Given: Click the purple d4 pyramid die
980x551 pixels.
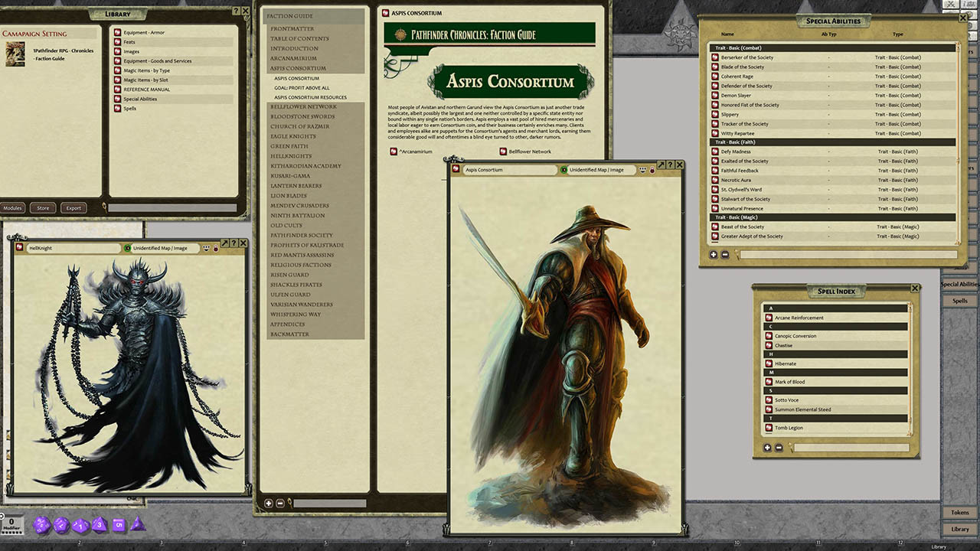Looking at the screenshot, I should (x=138, y=525).
